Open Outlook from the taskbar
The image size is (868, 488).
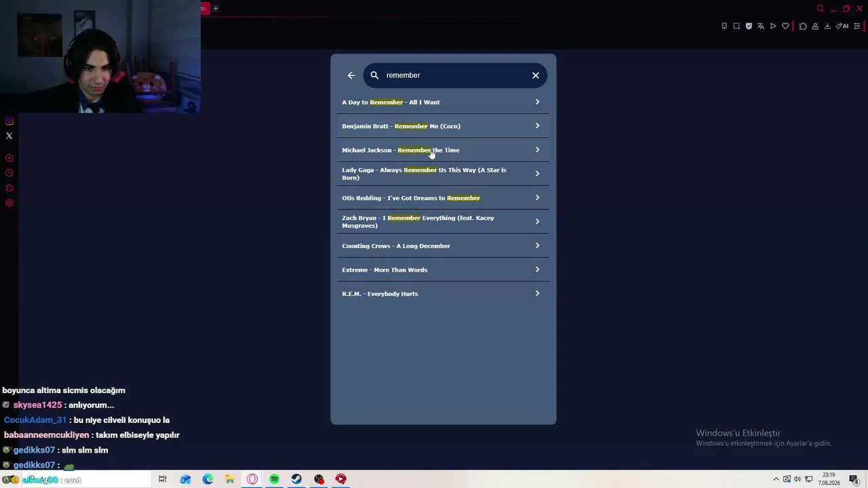(185, 479)
